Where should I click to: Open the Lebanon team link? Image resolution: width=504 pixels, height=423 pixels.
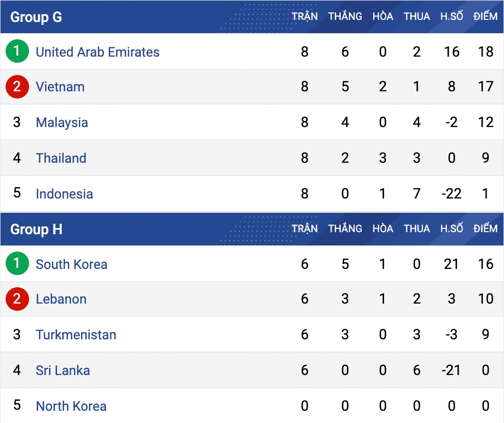[x=61, y=299]
